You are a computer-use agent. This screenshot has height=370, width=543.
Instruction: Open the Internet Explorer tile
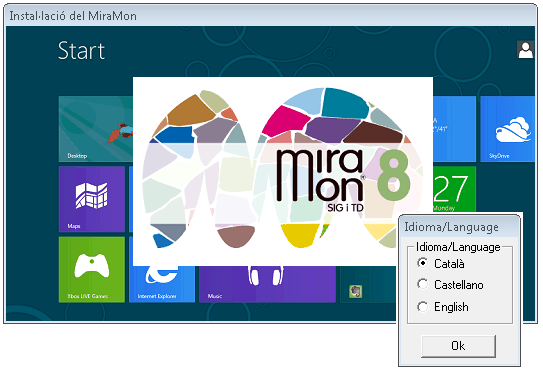(x=162, y=284)
